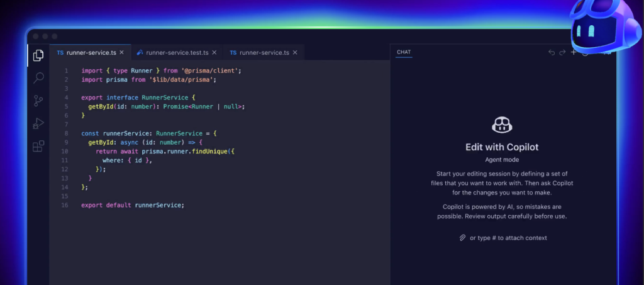Click line number 10 in the gutter
The width and height of the screenshot is (644, 285).
click(x=65, y=151)
